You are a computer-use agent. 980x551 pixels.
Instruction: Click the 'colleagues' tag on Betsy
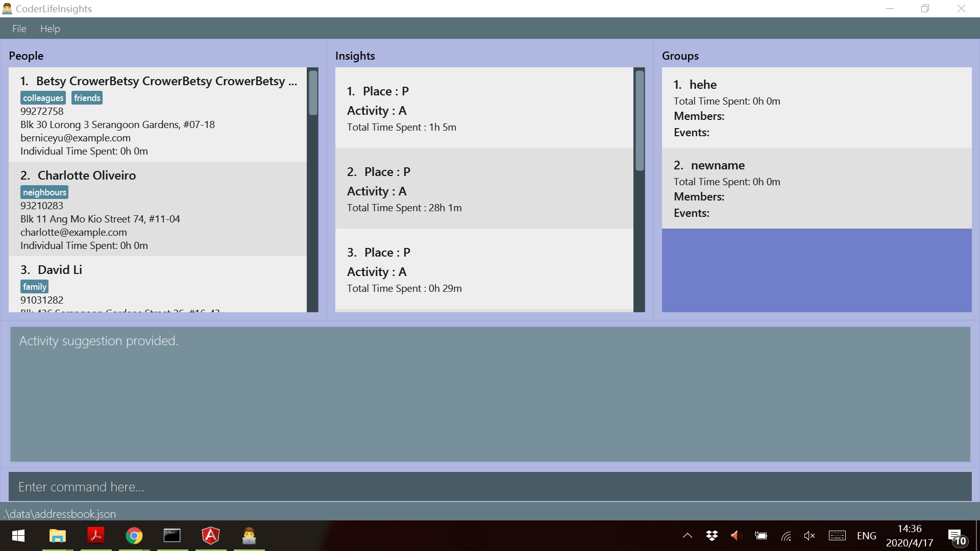point(43,98)
